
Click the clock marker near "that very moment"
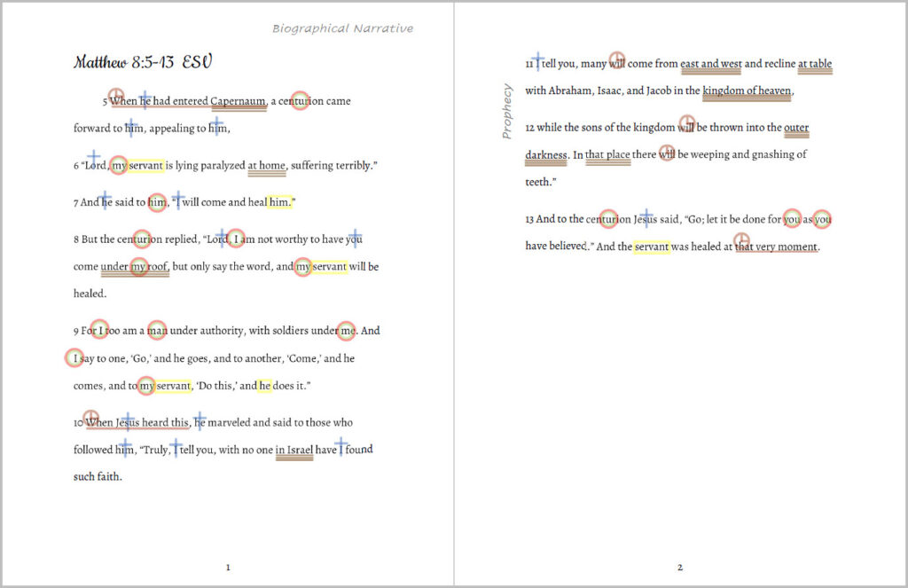(743, 241)
